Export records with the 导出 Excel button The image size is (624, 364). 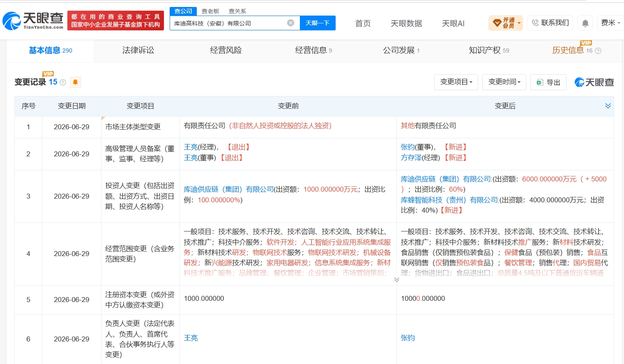click(x=548, y=82)
